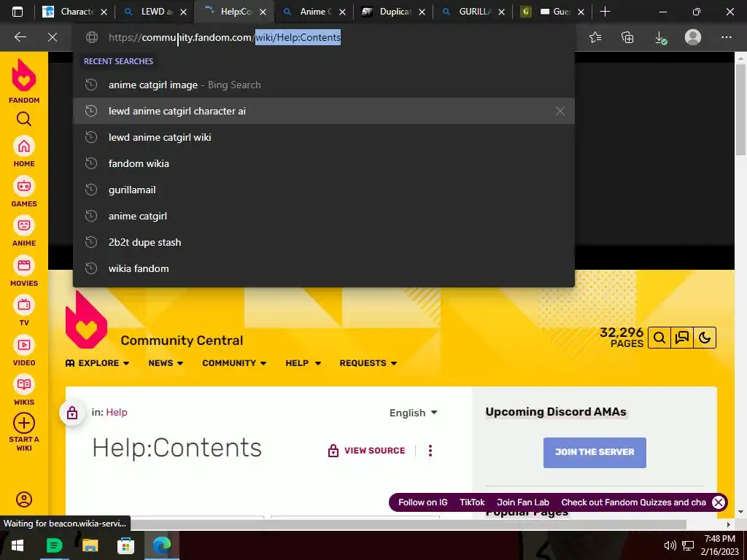Click Follow on IG link
This screenshot has height=560, width=747.
pos(422,502)
